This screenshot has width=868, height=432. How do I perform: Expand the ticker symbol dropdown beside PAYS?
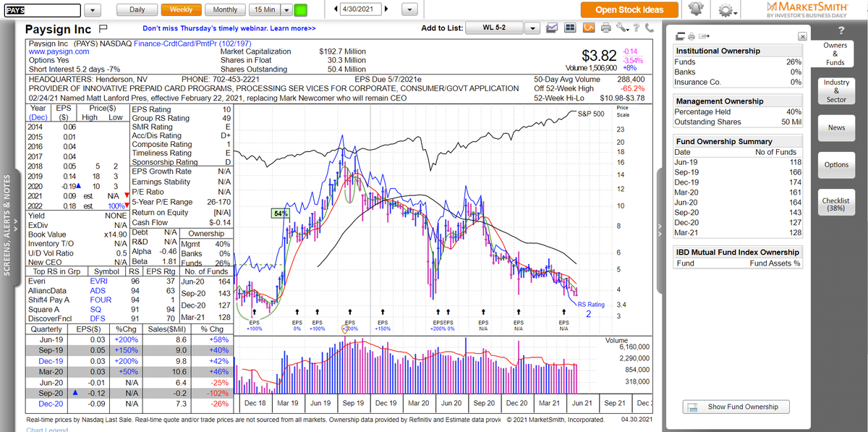[x=92, y=9]
